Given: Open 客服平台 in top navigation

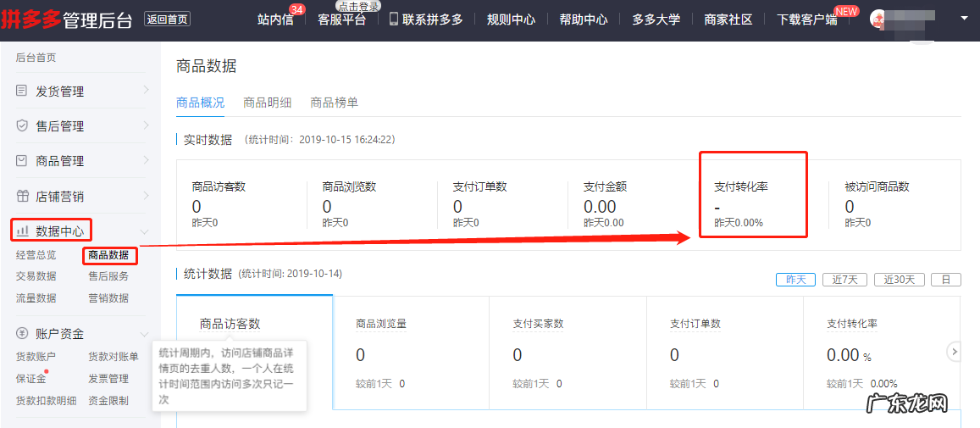Looking at the screenshot, I should tap(341, 20).
